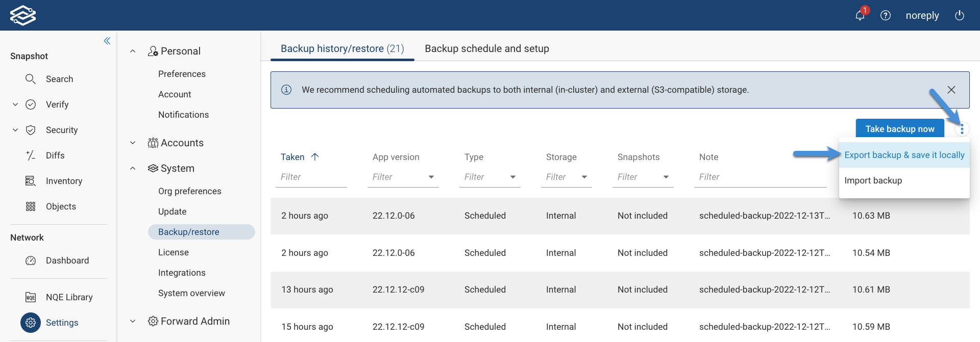Collapse the sidebar with double chevron icon

tap(107, 41)
